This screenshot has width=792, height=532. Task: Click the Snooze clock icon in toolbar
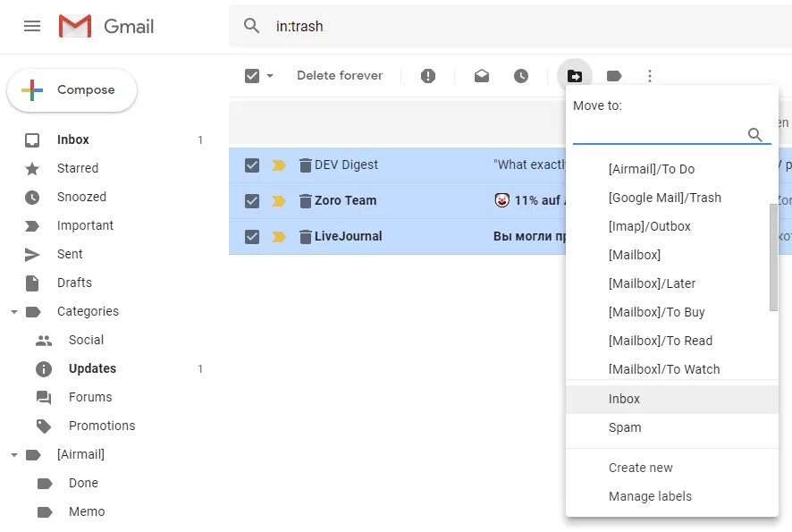(521, 76)
